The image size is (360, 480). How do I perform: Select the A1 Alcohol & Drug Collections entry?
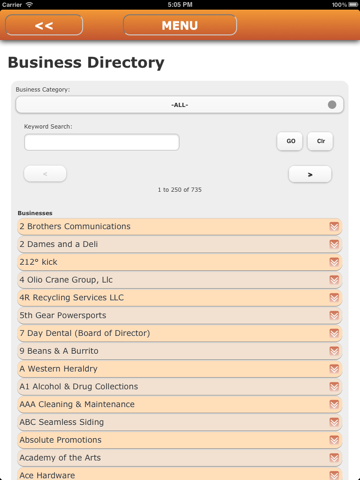pyautogui.click(x=179, y=386)
